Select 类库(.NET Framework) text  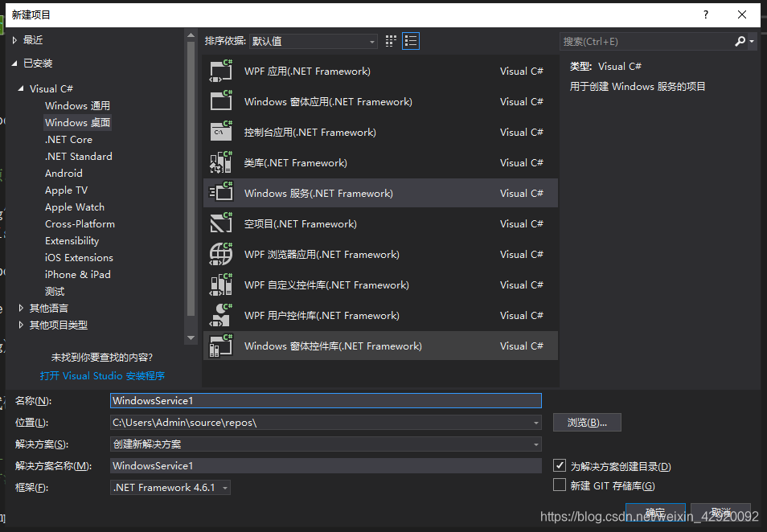point(295,163)
